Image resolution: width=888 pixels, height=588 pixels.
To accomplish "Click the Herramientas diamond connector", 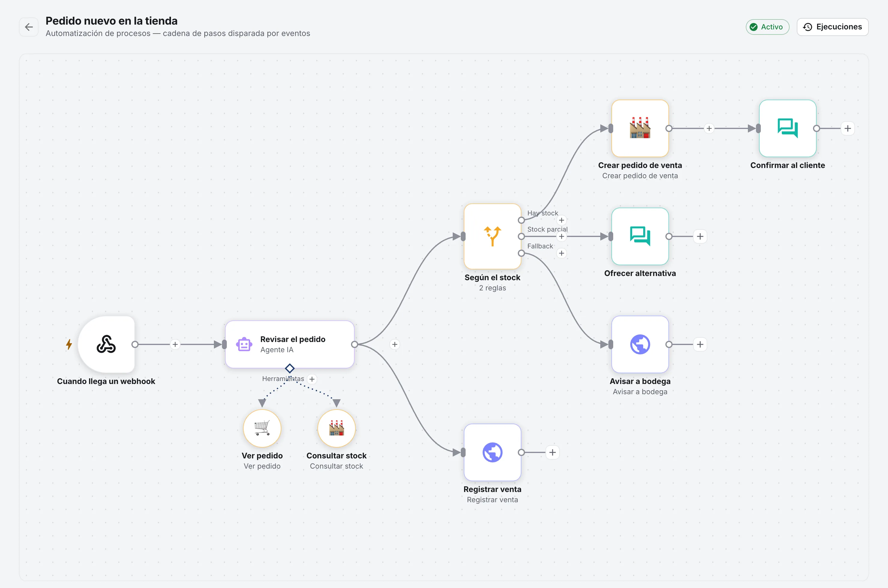I will (x=289, y=368).
